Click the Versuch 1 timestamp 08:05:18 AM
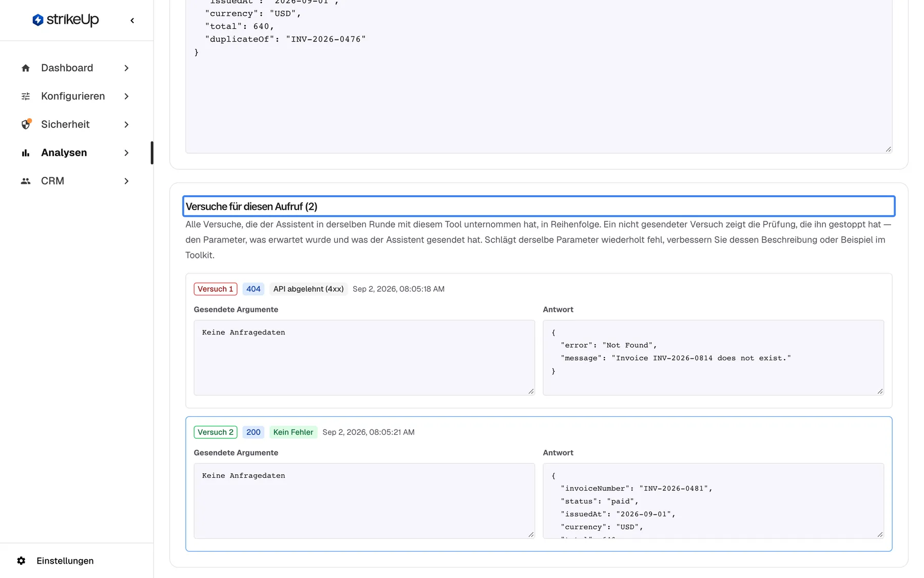This screenshot has height=578, width=924. click(x=398, y=289)
